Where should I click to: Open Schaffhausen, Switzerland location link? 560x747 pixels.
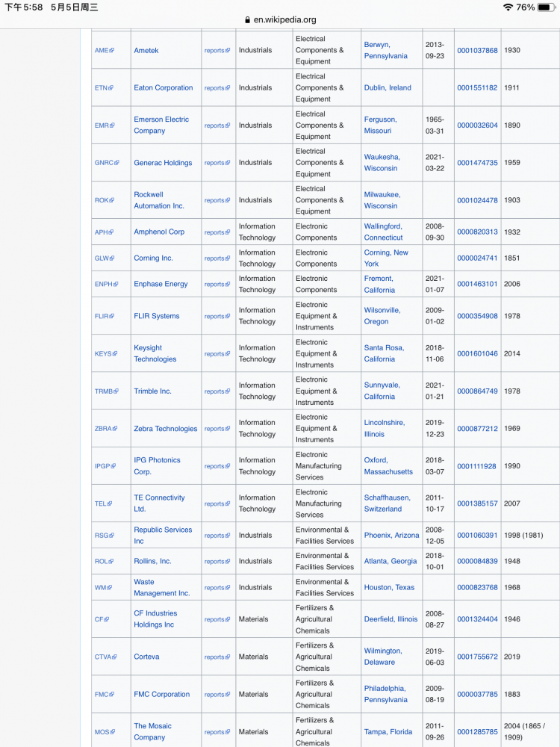coord(387,503)
